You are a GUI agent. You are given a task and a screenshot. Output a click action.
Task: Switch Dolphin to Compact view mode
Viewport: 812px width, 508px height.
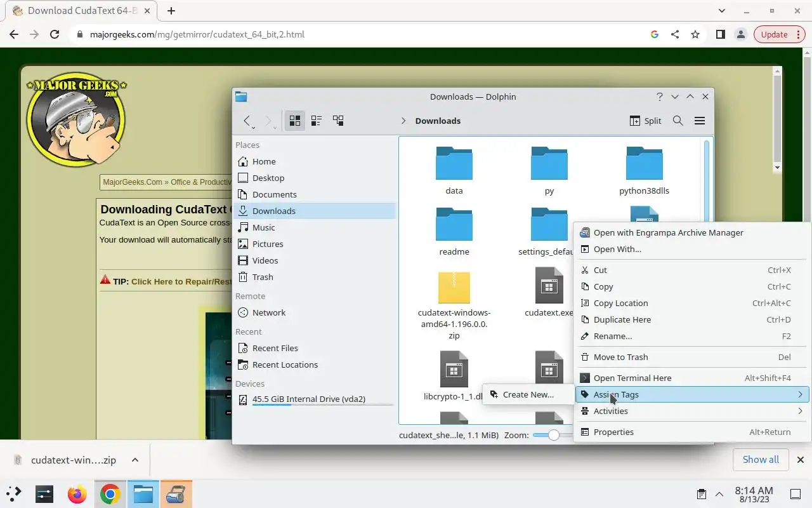(x=317, y=121)
